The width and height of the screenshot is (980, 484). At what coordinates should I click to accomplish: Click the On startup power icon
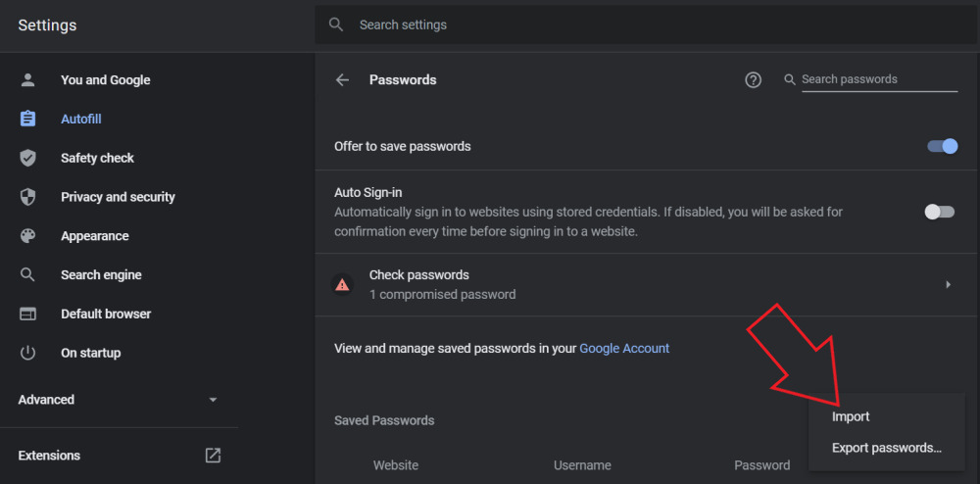pyautogui.click(x=27, y=353)
